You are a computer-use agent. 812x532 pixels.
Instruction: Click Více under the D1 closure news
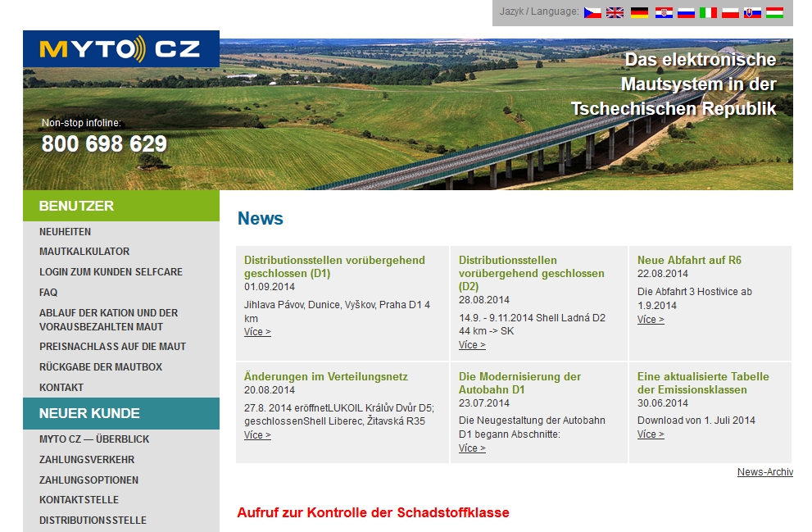(257, 332)
